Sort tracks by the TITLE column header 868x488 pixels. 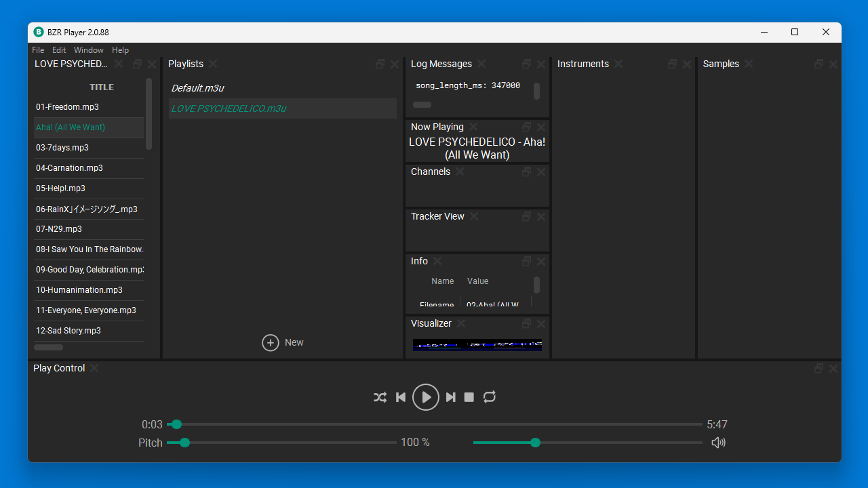tap(102, 87)
